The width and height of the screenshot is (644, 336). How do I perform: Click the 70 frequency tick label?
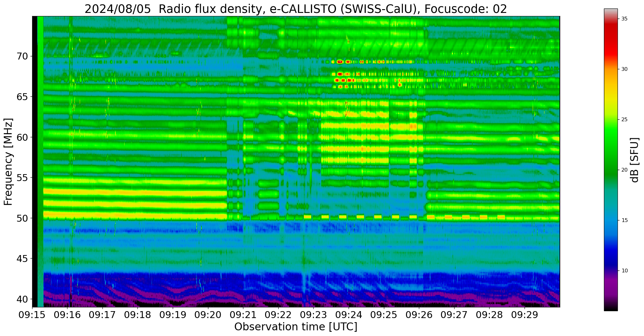tap(22, 56)
